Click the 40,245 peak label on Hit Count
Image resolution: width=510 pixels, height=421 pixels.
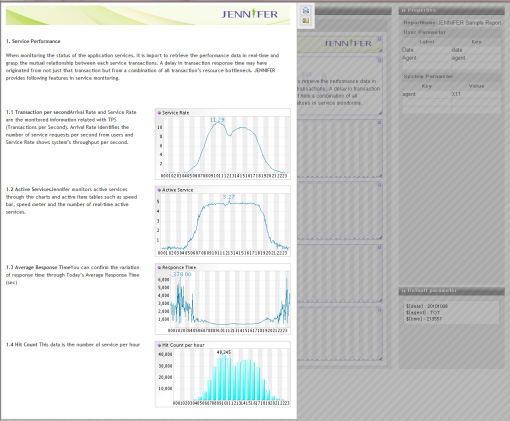[x=224, y=352]
